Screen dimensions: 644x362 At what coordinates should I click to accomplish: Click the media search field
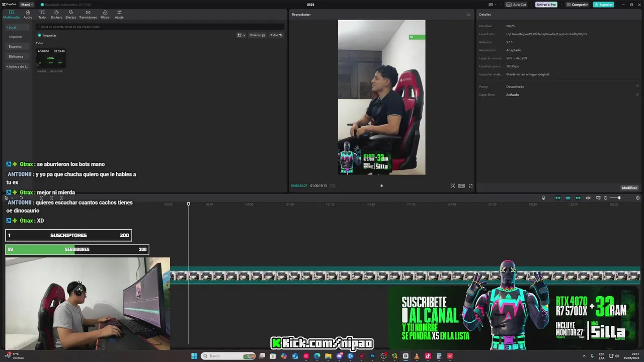point(160,27)
